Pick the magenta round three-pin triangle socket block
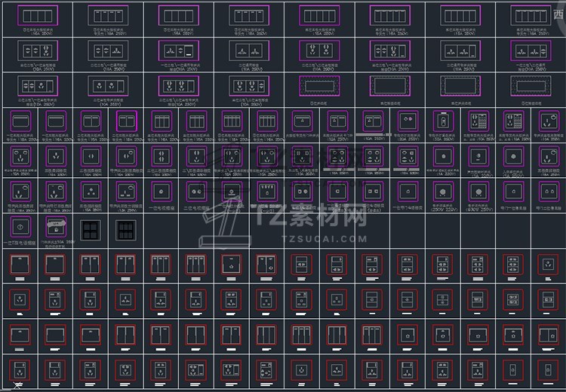This screenshot has width=566, height=392. tap(91, 191)
